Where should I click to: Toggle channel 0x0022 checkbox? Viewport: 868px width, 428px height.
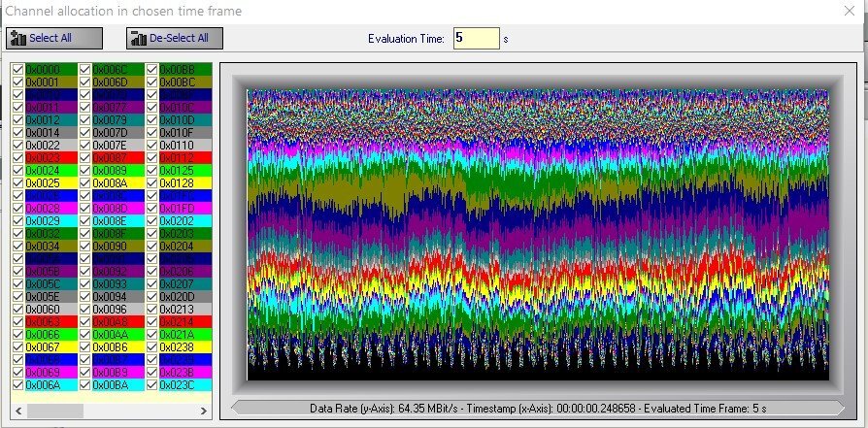tap(17, 146)
